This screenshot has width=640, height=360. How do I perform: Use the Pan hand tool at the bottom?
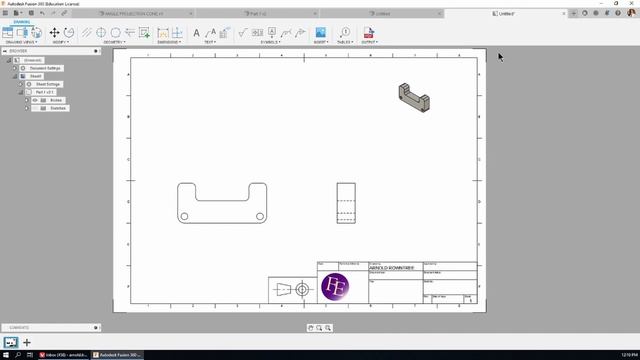pyautogui.click(x=311, y=328)
